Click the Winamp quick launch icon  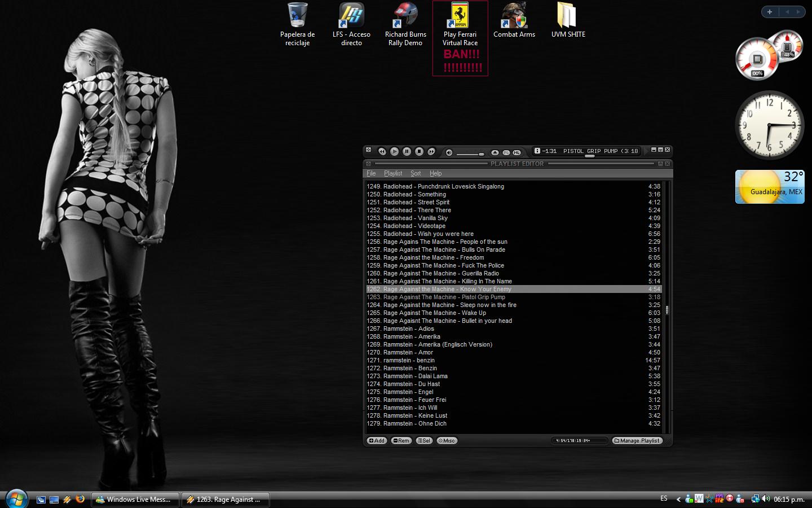[67, 500]
